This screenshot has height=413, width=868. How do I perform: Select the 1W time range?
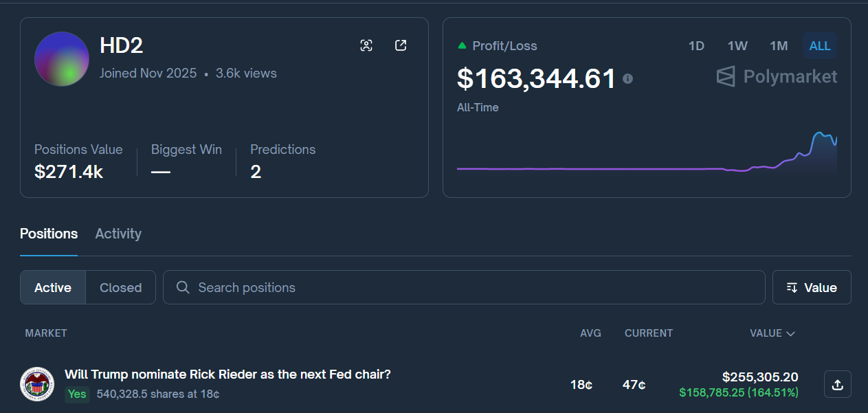click(x=737, y=46)
